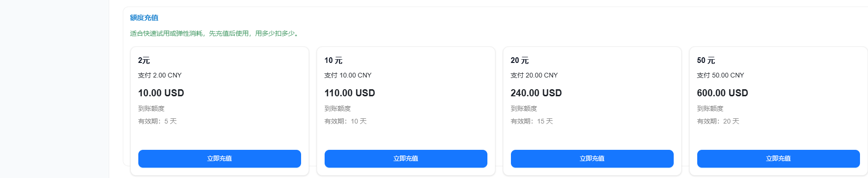The width and height of the screenshot is (868, 178).
Task: Select the 2元 plan title
Action: click(x=144, y=61)
